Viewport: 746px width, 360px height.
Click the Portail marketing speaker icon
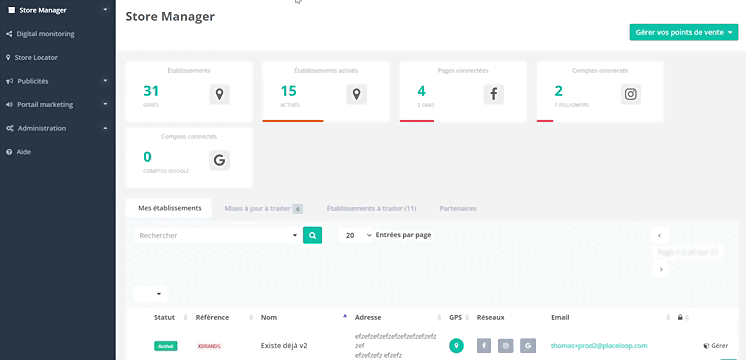[x=9, y=105]
